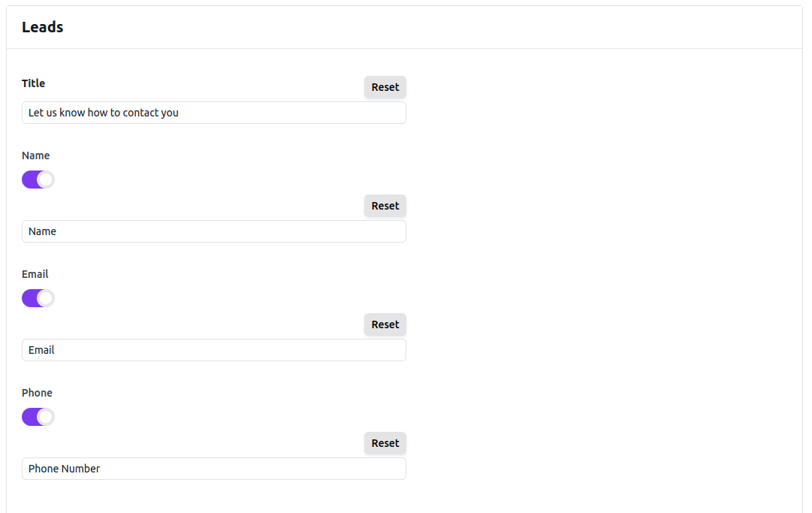Click the Leads page heading

pos(42,26)
